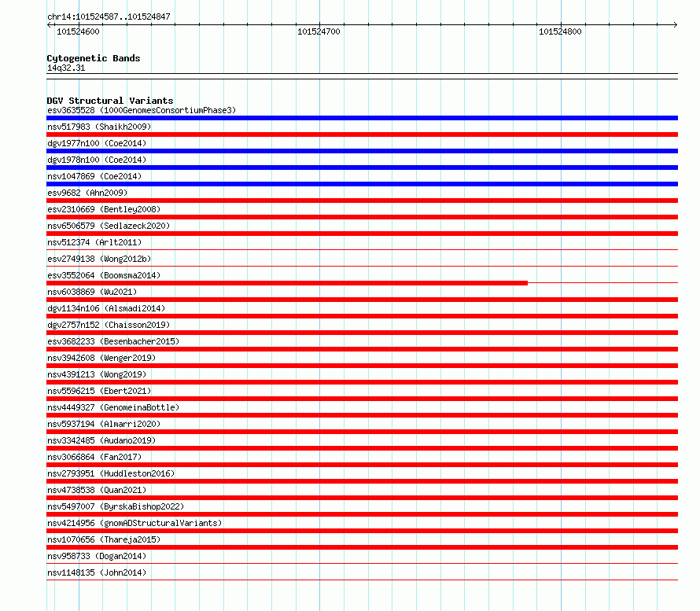
Task: Click the 101524800 ruler position label
Action: coord(560,31)
